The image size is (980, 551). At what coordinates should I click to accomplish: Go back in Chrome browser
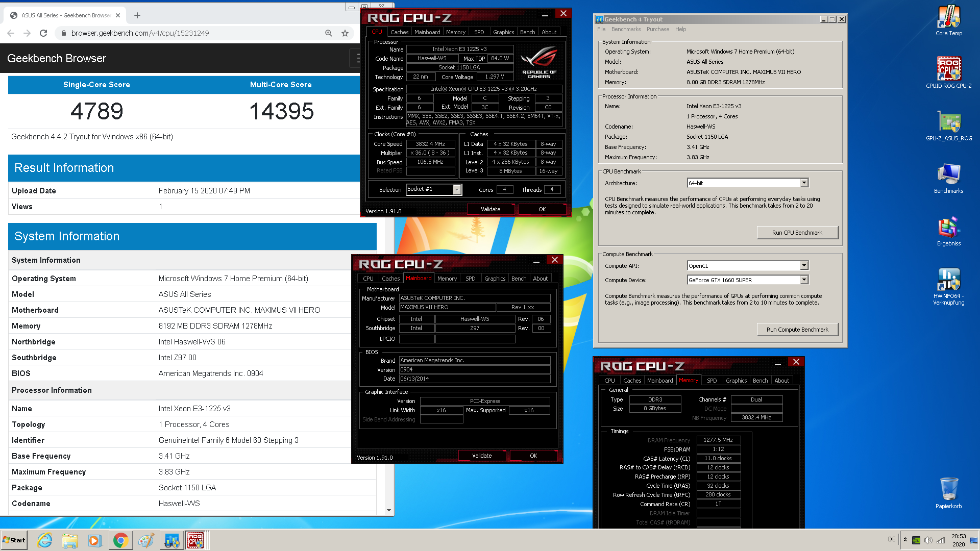[x=11, y=33]
